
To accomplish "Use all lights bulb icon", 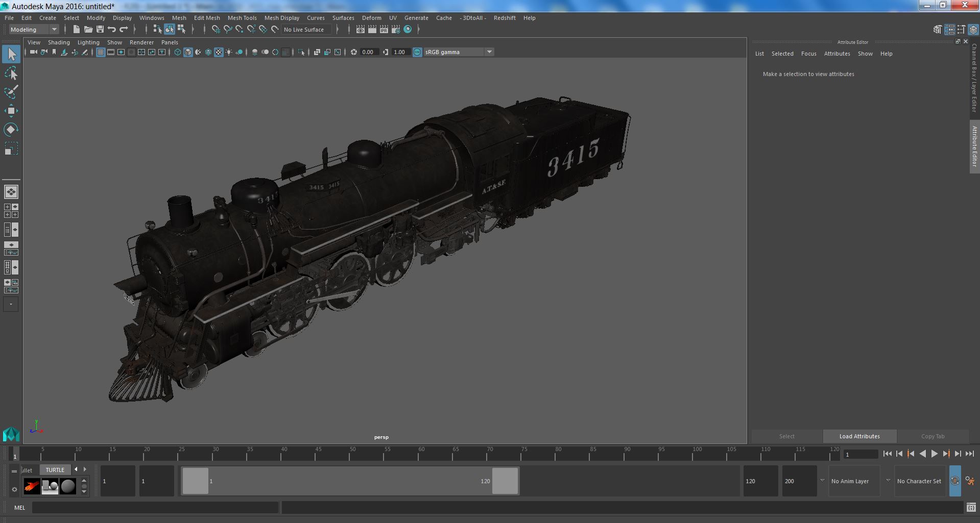I will [x=229, y=52].
